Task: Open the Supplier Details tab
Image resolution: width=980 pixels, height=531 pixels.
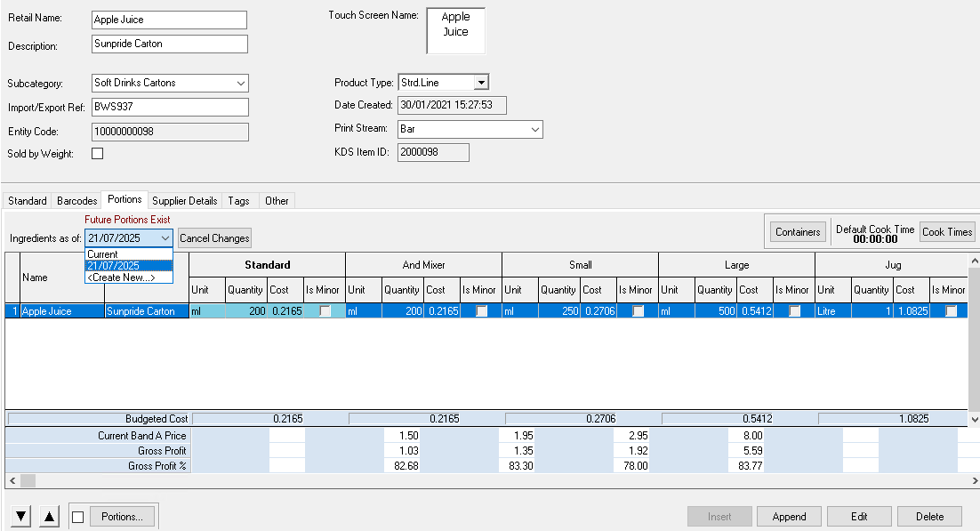Action: click(x=184, y=201)
